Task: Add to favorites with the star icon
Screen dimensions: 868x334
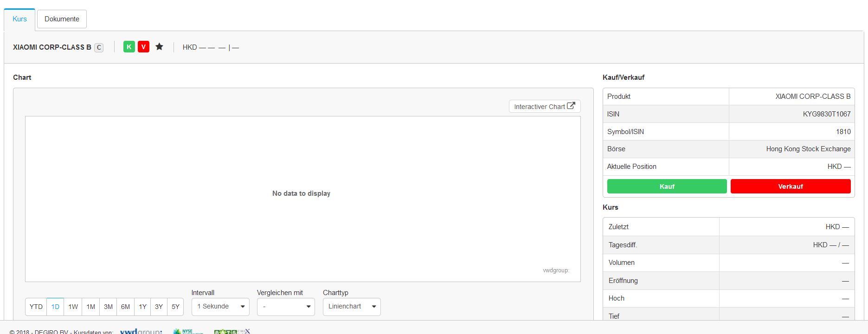Action: click(x=159, y=46)
